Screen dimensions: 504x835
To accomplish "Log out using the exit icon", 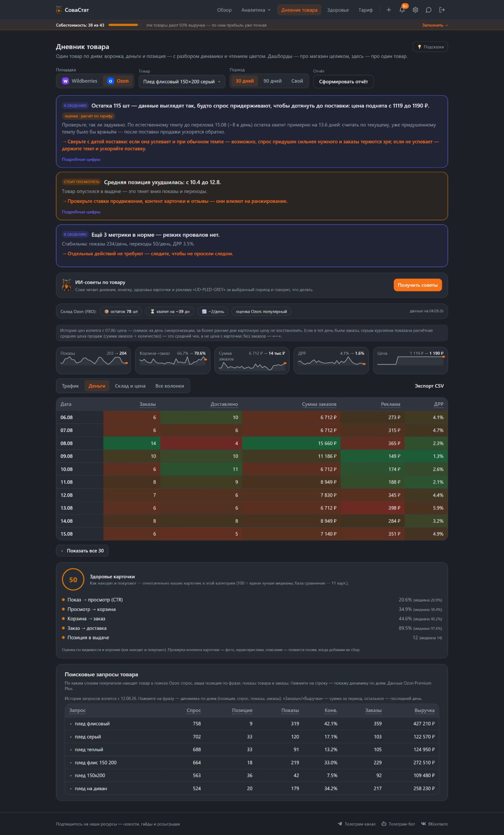I will click(x=442, y=10).
